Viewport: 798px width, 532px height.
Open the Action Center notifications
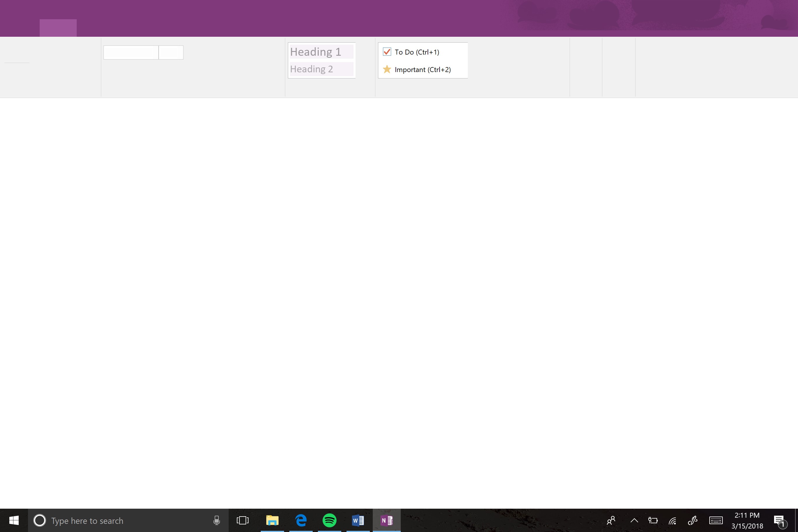779,520
